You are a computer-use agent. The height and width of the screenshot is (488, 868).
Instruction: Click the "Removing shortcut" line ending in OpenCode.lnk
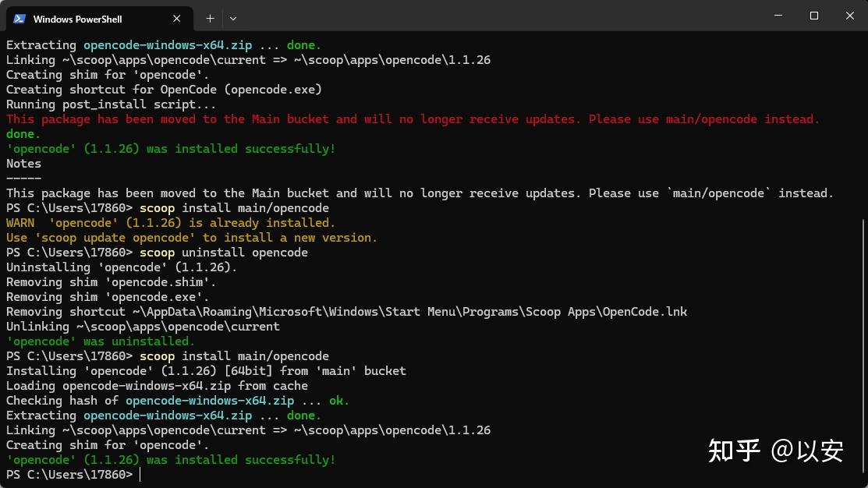point(346,312)
